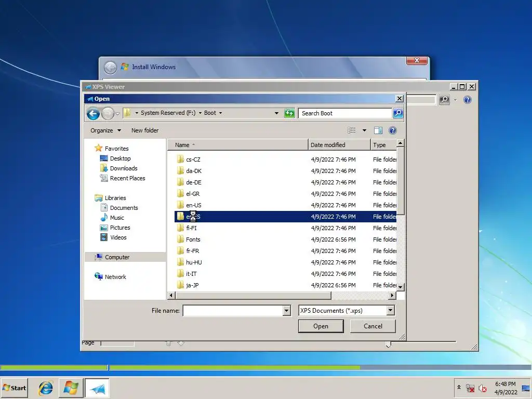Select the fi-FI folder icon
This screenshot has width=532, height=399.
click(x=180, y=228)
